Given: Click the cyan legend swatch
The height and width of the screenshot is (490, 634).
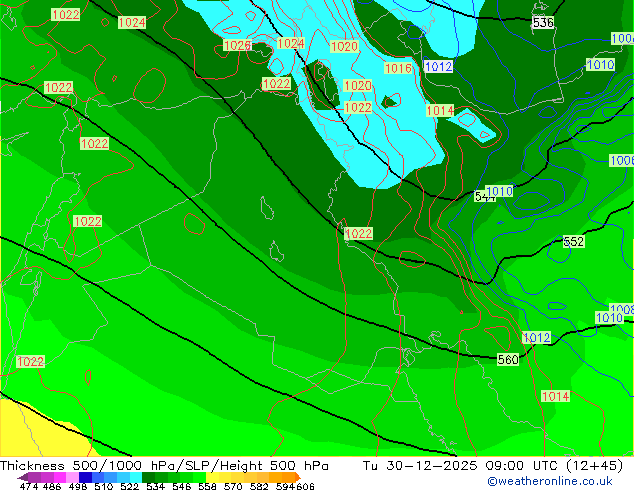Looking at the screenshot, I should coord(136,477).
